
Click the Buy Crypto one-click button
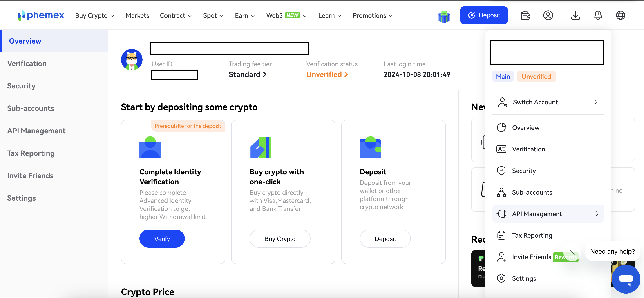tap(280, 239)
